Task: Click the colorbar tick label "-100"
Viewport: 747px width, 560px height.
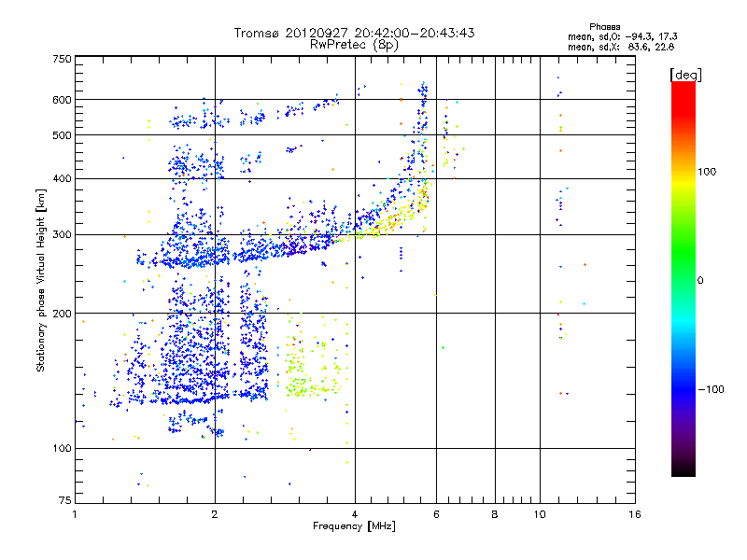Action: click(x=712, y=389)
